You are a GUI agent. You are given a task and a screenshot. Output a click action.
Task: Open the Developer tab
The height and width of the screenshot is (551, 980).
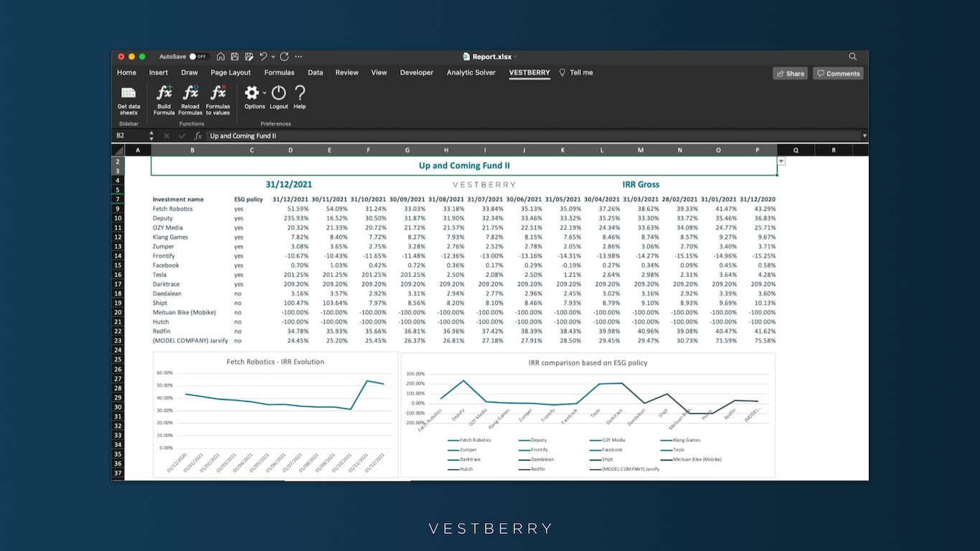pos(417,72)
